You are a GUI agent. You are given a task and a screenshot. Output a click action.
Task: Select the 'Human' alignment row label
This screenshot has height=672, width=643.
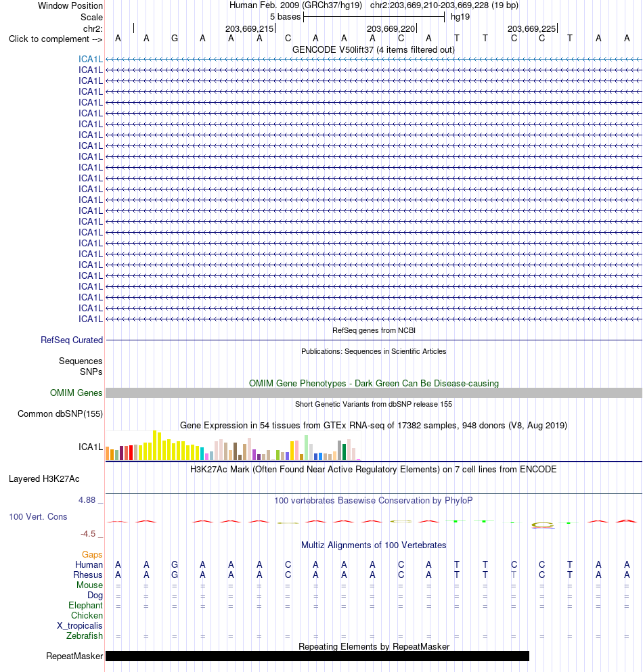click(x=89, y=564)
